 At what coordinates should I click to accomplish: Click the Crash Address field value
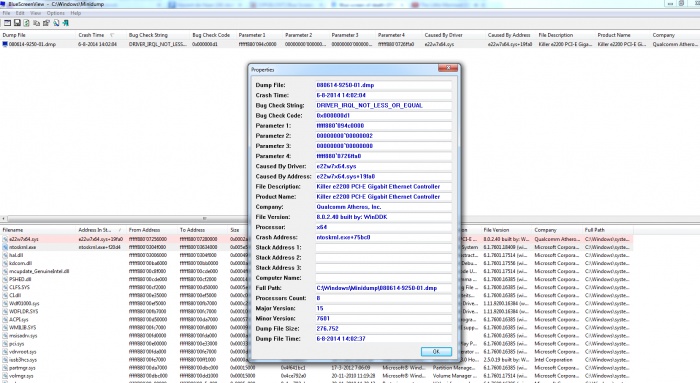click(x=383, y=237)
